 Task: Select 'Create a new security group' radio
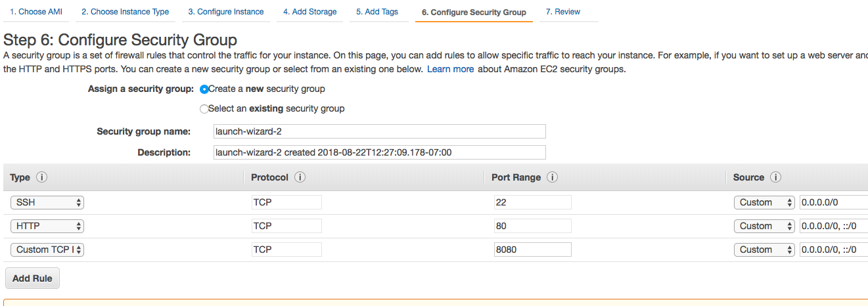point(204,89)
